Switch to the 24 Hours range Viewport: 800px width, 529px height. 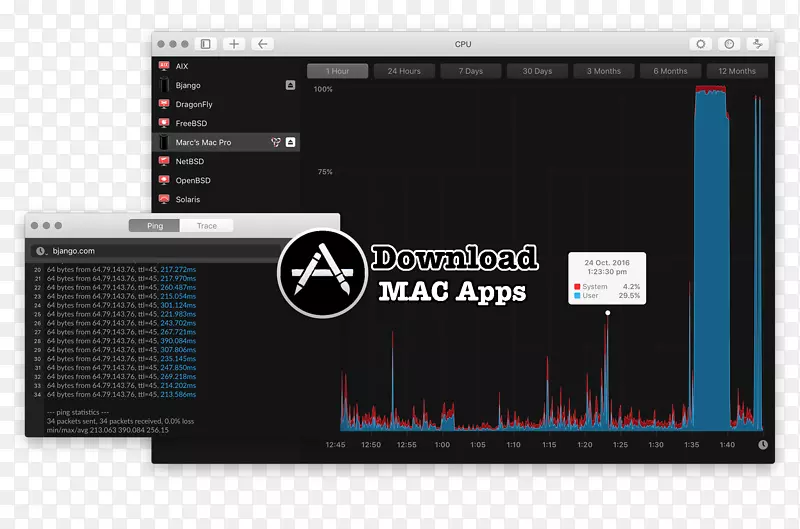(404, 71)
